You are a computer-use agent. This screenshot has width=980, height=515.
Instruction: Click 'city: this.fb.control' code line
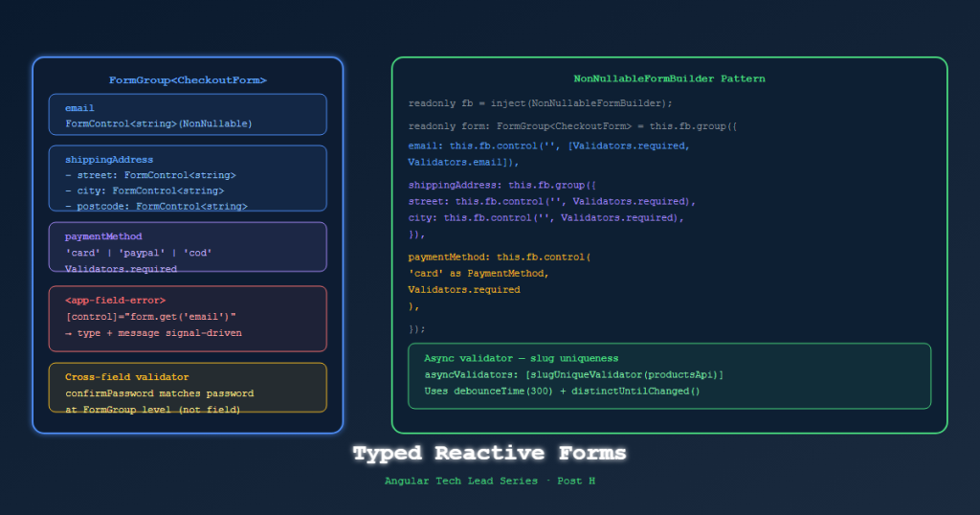pyautogui.click(x=546, y=217)
